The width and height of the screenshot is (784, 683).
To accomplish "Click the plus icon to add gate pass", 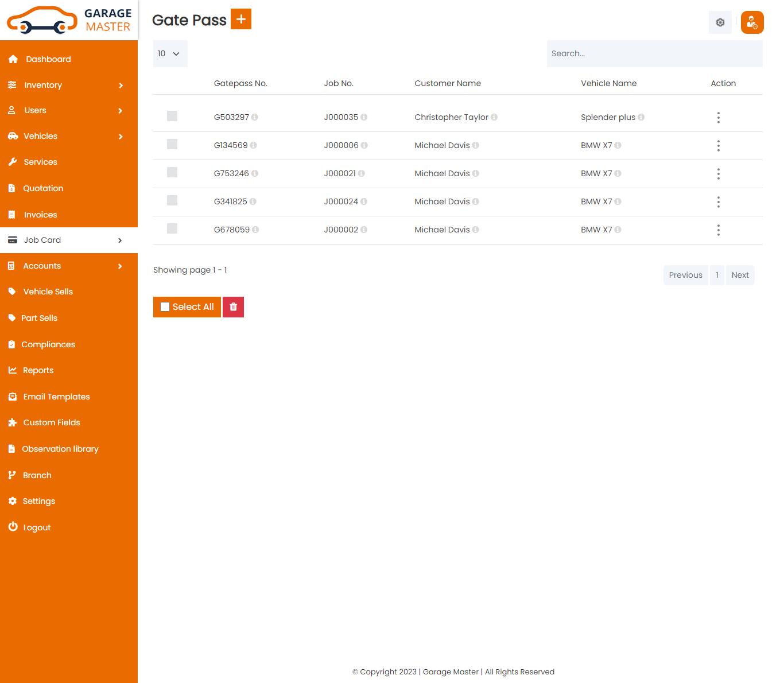I will tap(241, 19).
